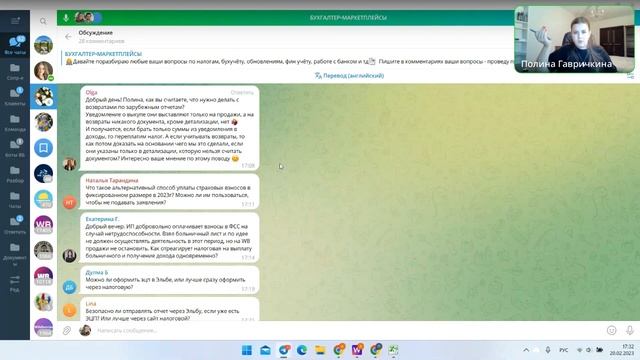
Task: Go back with the discussion arrow
Action: tap(68, 36)
